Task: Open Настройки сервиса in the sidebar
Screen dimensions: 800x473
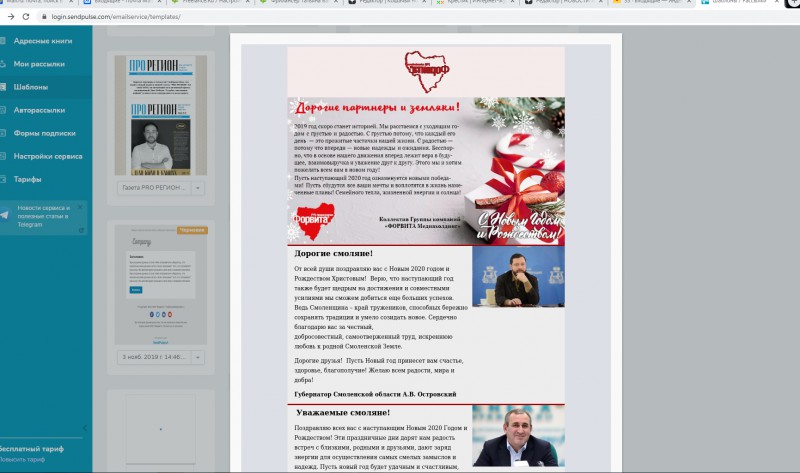Action: pyautogui.click(x=48, y=156)
